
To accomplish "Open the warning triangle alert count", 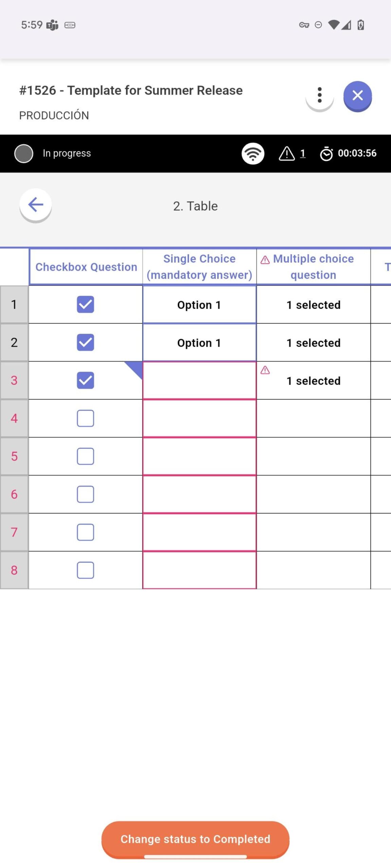I will [292, 154].
